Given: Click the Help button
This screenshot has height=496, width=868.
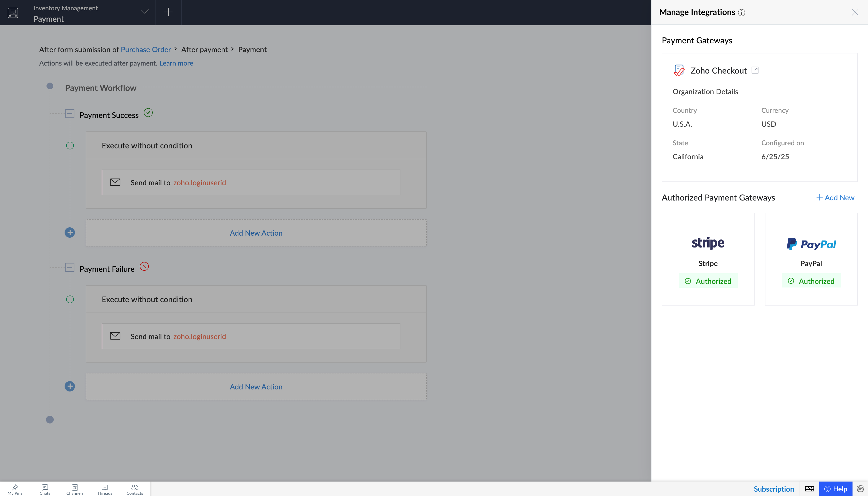Looking at the screenshot, I should coord(836,489).
